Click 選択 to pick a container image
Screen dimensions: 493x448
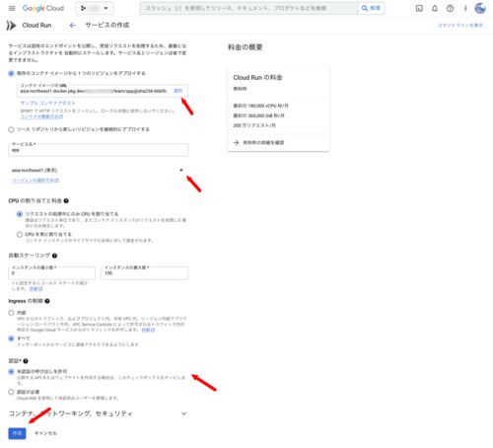pyautogui.click(x=178, y=91)
